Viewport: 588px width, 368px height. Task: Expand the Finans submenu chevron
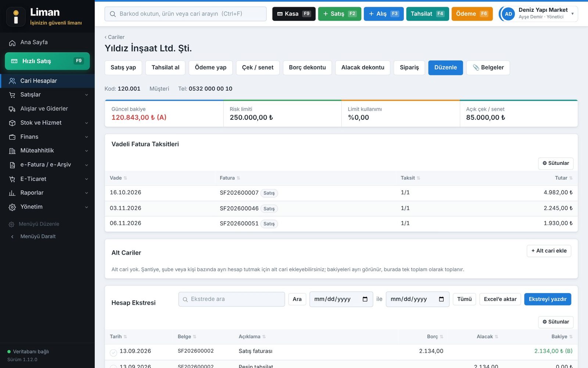[87, 137]
